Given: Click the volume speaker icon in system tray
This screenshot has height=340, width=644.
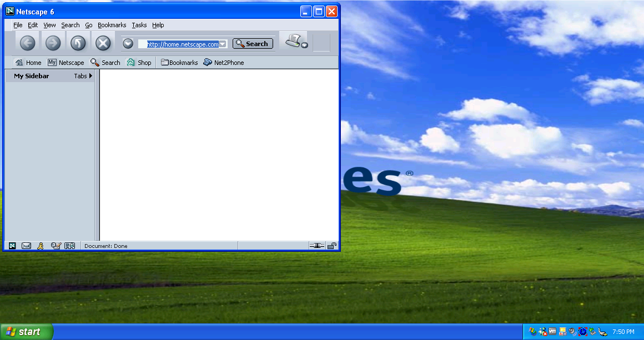Looking at the screenshot, I should pyautogui.click(x=572, y=332).
